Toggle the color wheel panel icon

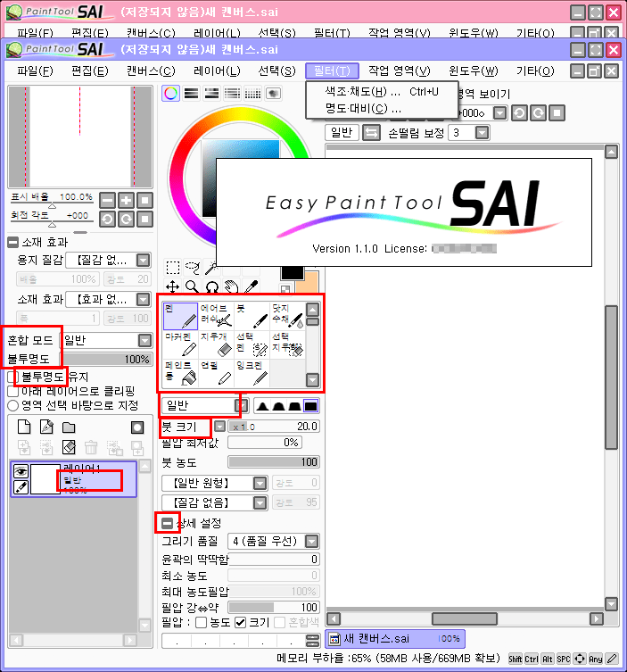pyautogui.click(x=171, y=94)
